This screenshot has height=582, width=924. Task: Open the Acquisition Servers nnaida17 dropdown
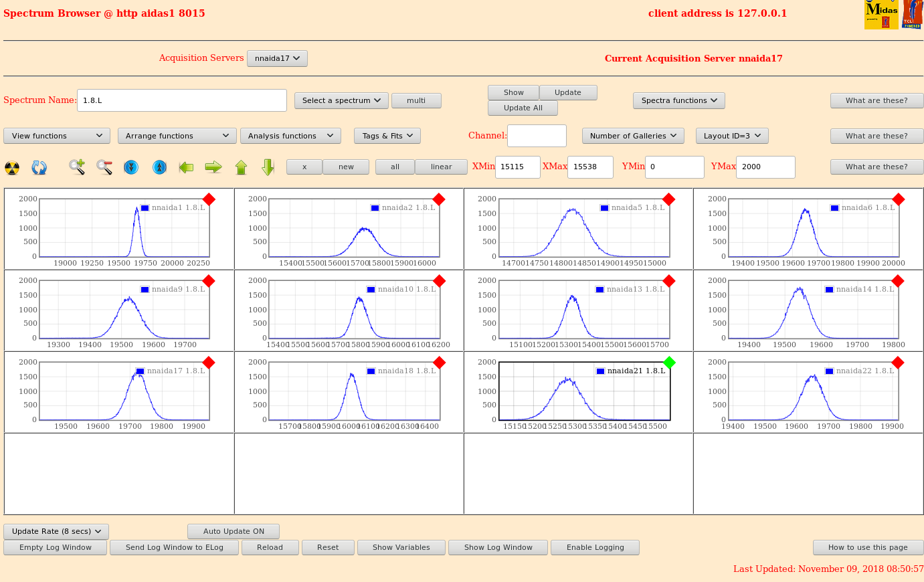click(x=277, y=58)
